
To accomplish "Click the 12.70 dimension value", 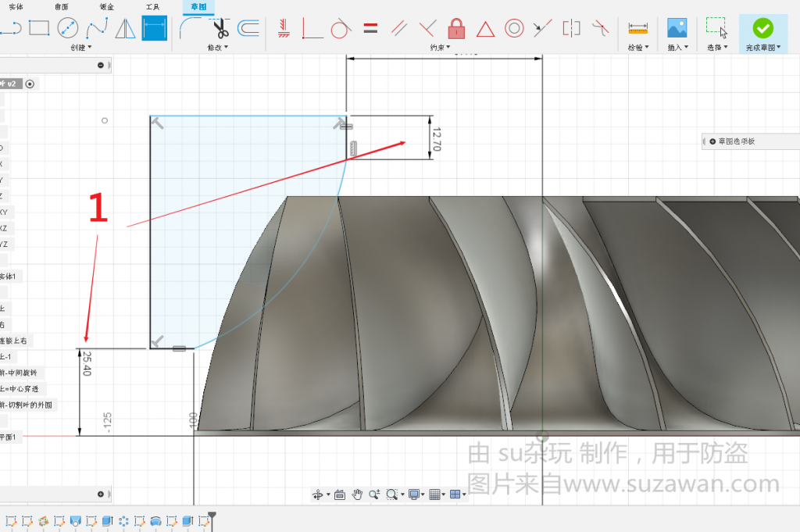I will tap(436, 139).
